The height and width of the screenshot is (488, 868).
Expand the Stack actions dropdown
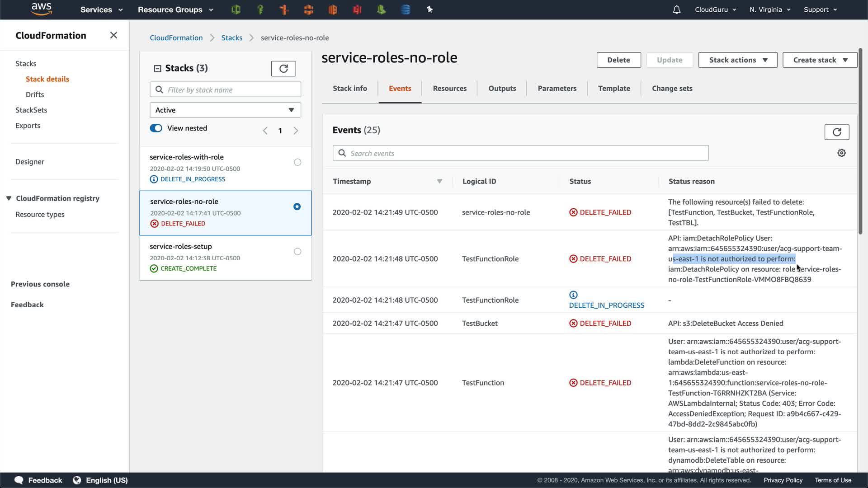coord(737,60)
